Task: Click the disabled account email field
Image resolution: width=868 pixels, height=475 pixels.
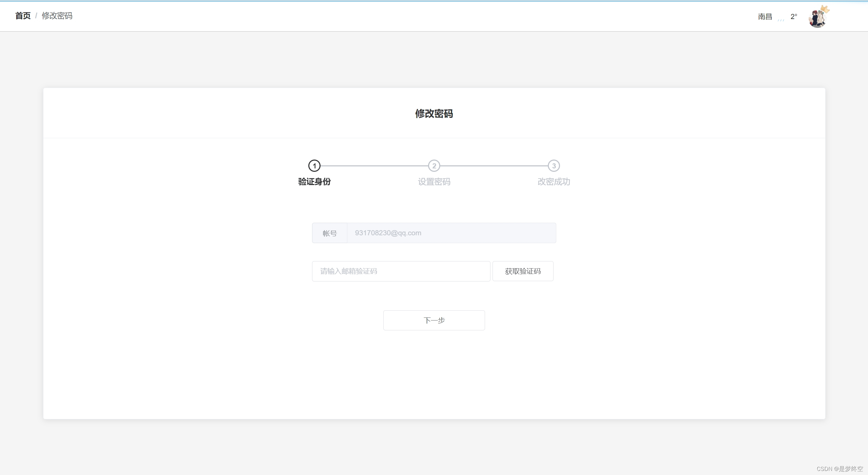Action: [451, 233]
